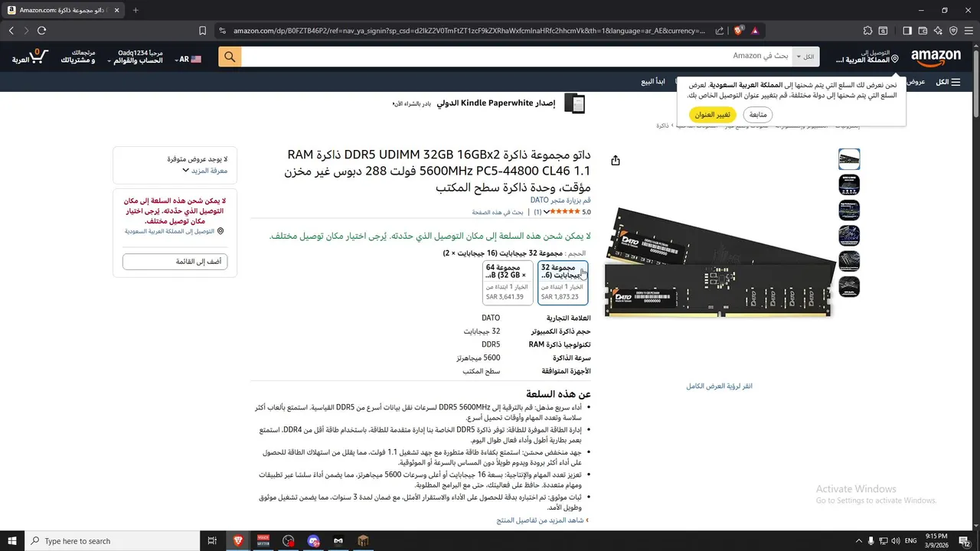
Task: Click the yellow تغيير العنوان button
Action: click(x=713, y=115)
